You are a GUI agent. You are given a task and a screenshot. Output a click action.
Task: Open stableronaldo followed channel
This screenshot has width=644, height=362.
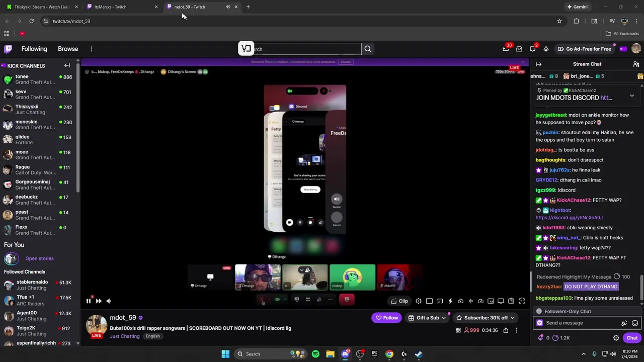point(39,285)
